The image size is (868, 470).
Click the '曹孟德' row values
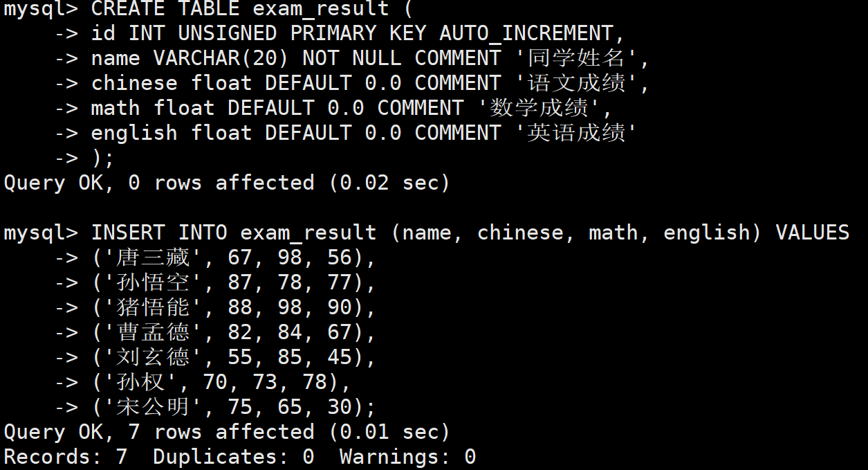point(234,332)
